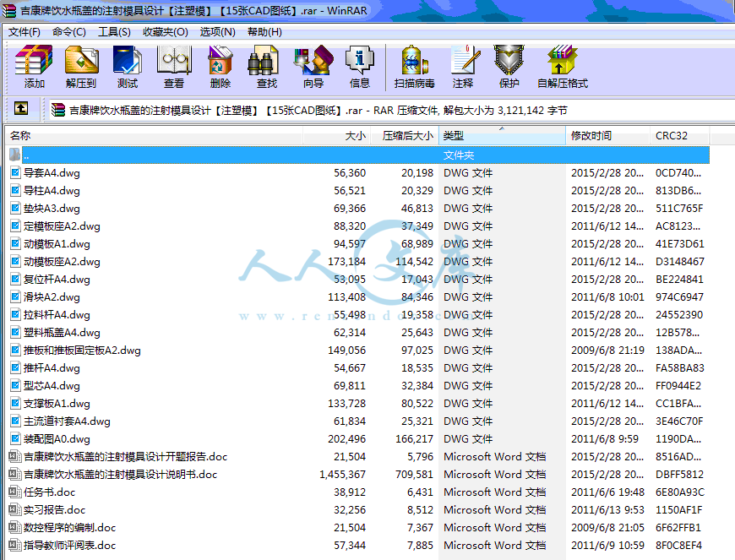This screenshot has width=735, height=560.
Task: Click the 自解压格式 (SFX) toolbar icon
Action: coord(562,61)
